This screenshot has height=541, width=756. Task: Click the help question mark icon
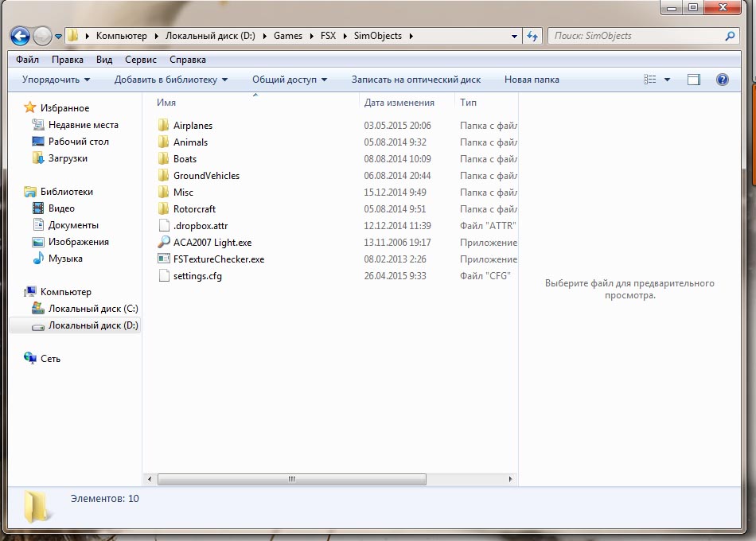click(722, 80)
